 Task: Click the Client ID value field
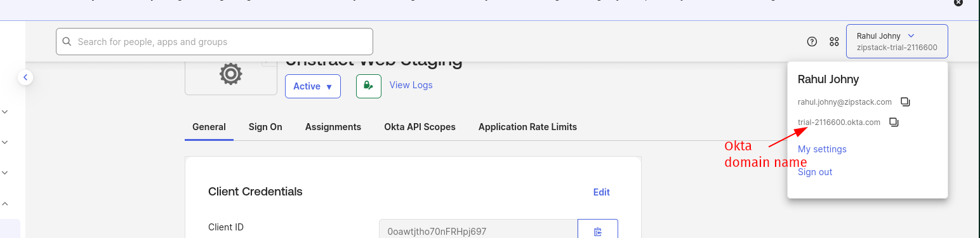[478, 232]
